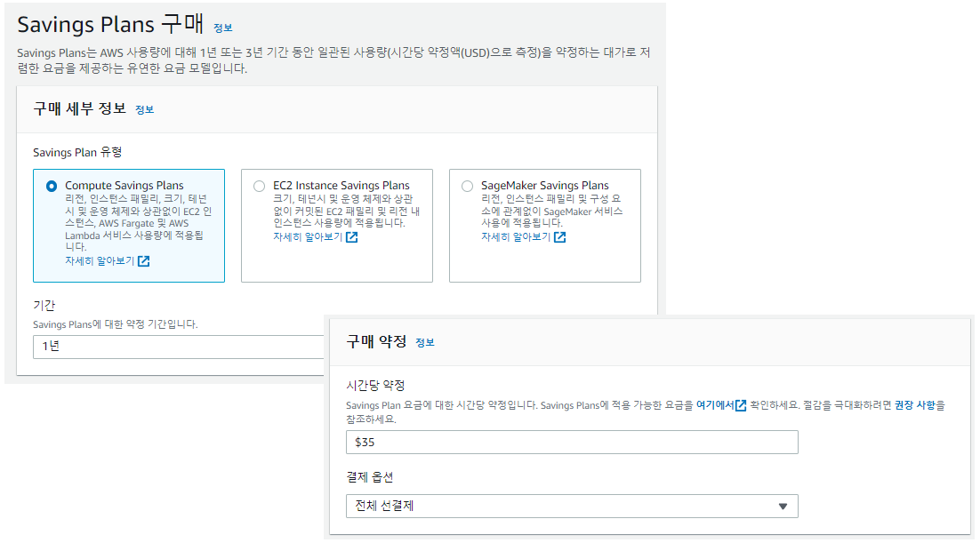The height and width of the screenshot is (543, 980).
Task: Click external link icon in SageMaker card
Action: pyautogui.click(x=560, y=237)
